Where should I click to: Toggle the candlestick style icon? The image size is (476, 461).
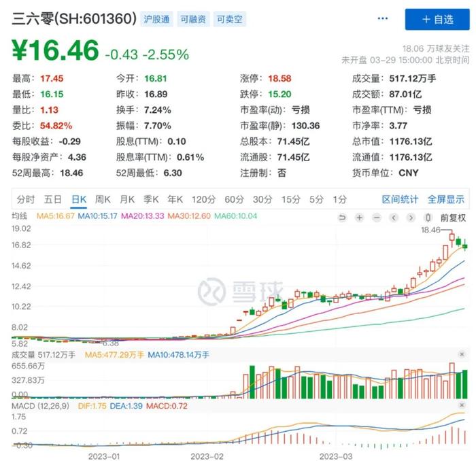pyautogui.click(x=428, y=218)
